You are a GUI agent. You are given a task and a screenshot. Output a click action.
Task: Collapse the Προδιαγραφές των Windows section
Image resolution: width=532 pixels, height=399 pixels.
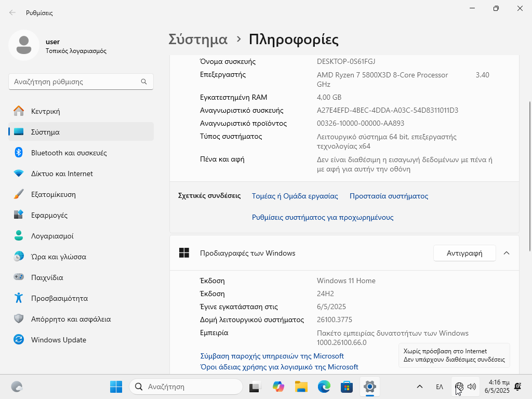tap(507, 253)
